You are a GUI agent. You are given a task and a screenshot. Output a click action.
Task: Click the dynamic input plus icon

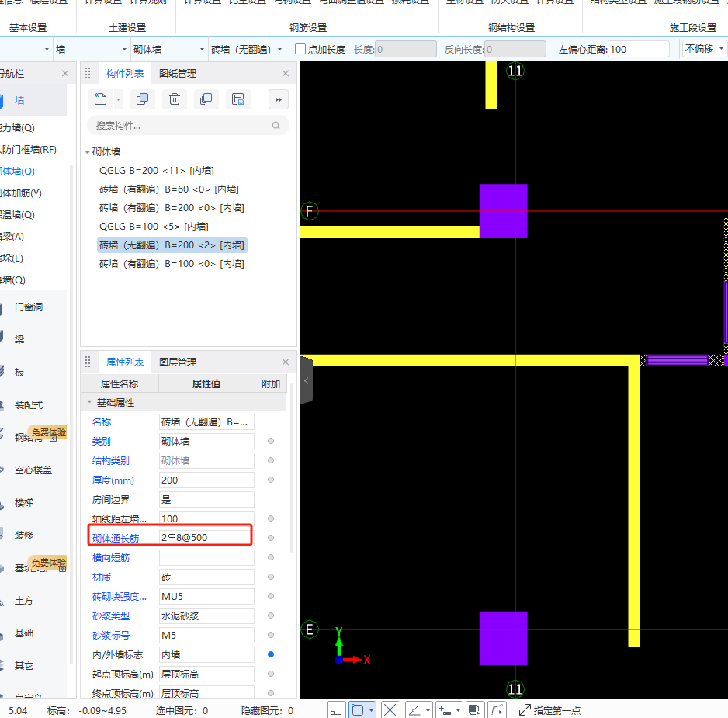444,710
